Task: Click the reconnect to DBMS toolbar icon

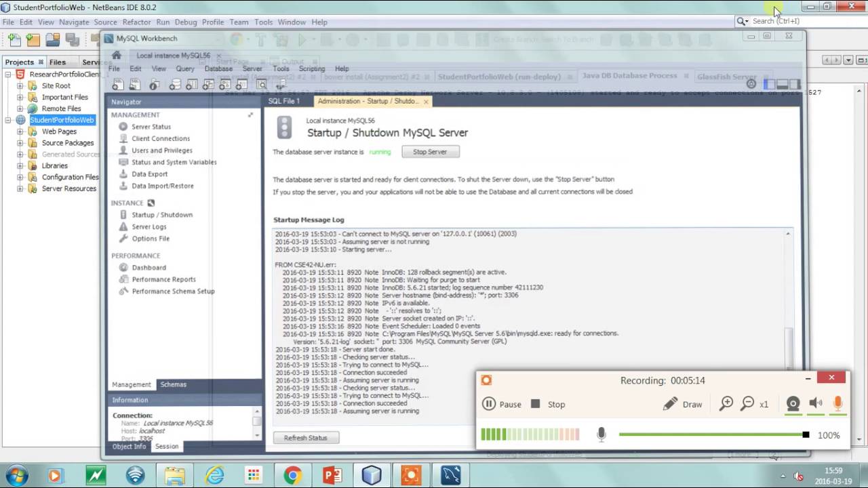Action: (280, 85)
